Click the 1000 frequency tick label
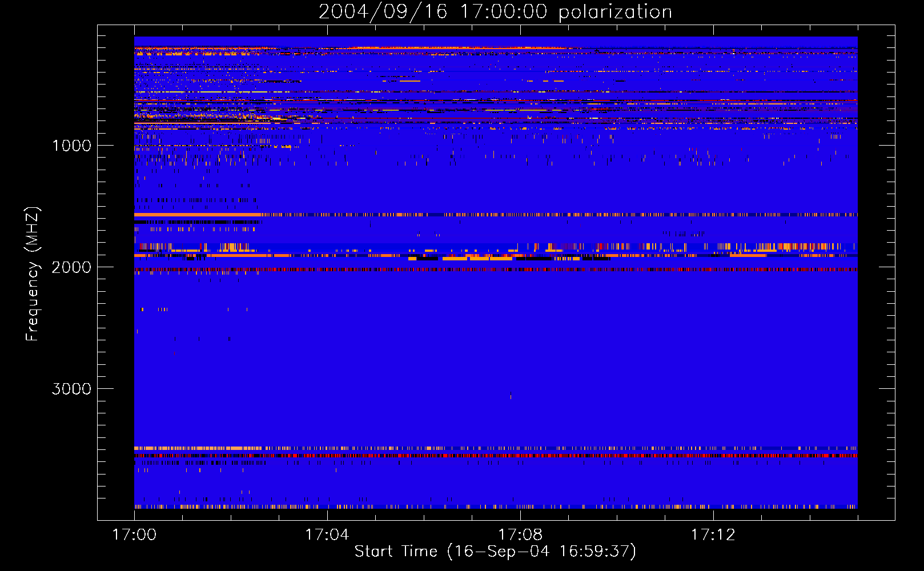 71,146
